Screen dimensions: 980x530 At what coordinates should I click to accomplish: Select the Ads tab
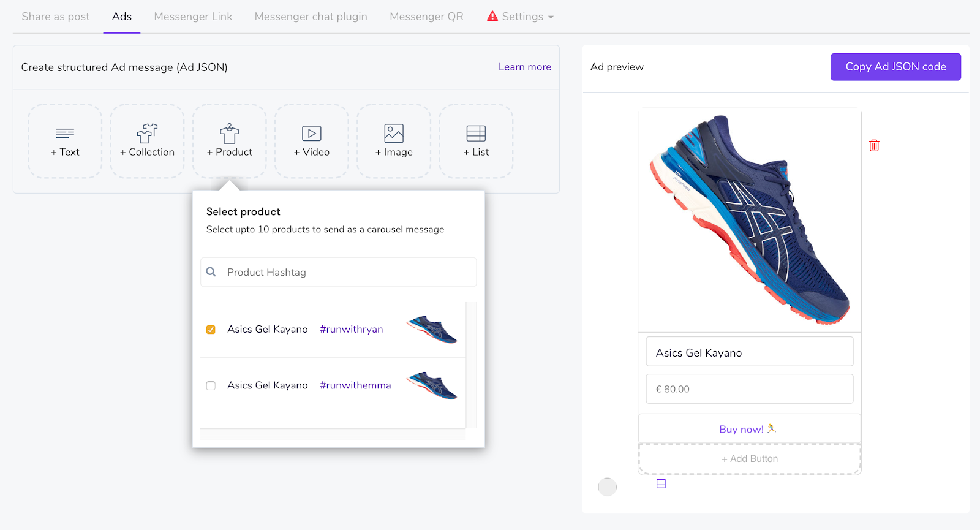tap(122, 17)
